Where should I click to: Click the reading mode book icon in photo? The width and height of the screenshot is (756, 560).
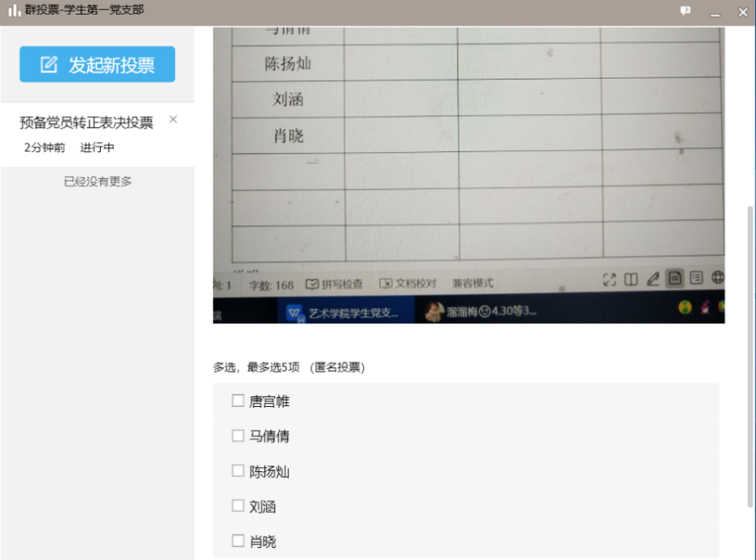[631, 279]
